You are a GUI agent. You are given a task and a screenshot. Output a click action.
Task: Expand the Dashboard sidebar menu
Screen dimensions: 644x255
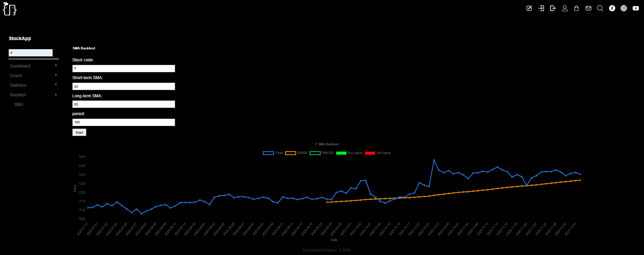33,66
